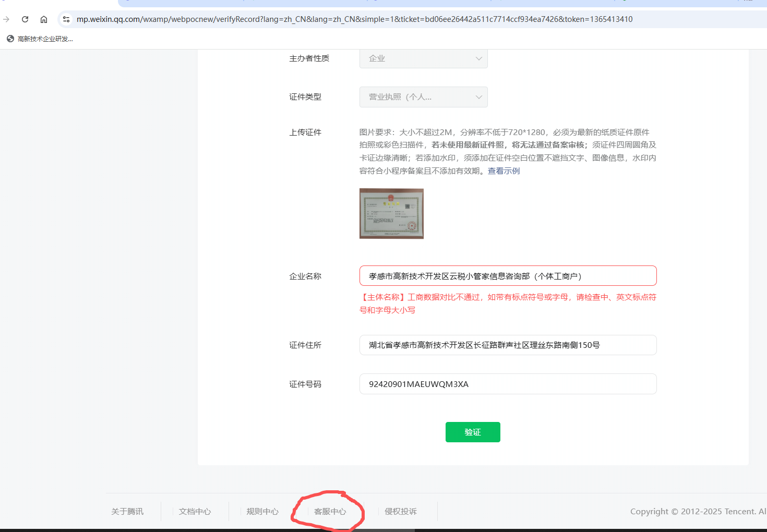The width and height of the screenshot is (767, 532).
Task: Open 规则中心 footer link
Action: tap(262, 512)
